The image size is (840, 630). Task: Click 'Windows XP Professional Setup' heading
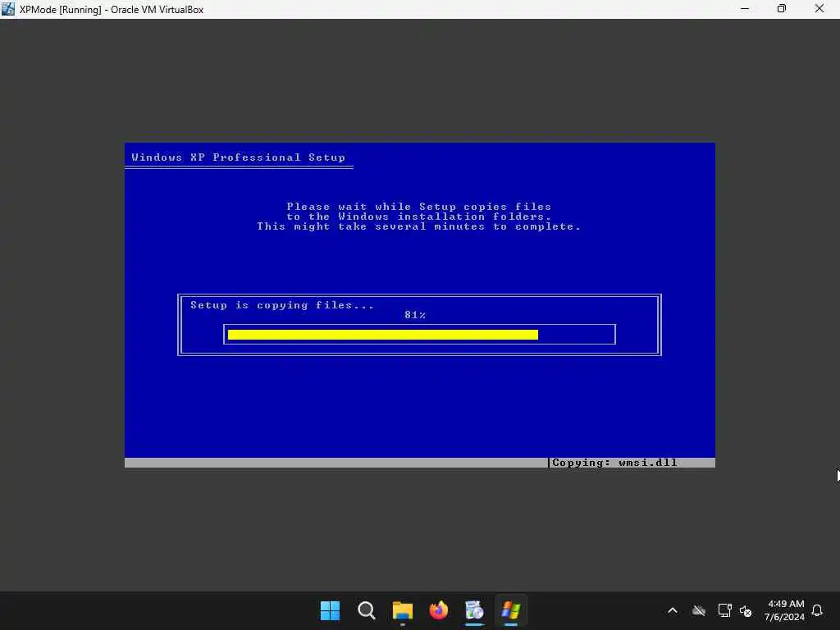(239, 157)
